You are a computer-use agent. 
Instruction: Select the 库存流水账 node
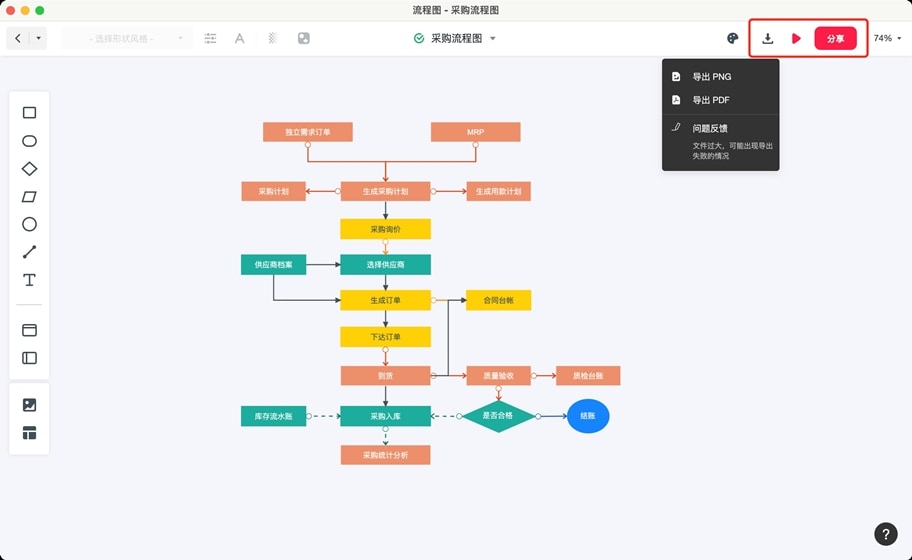[273, 416]
